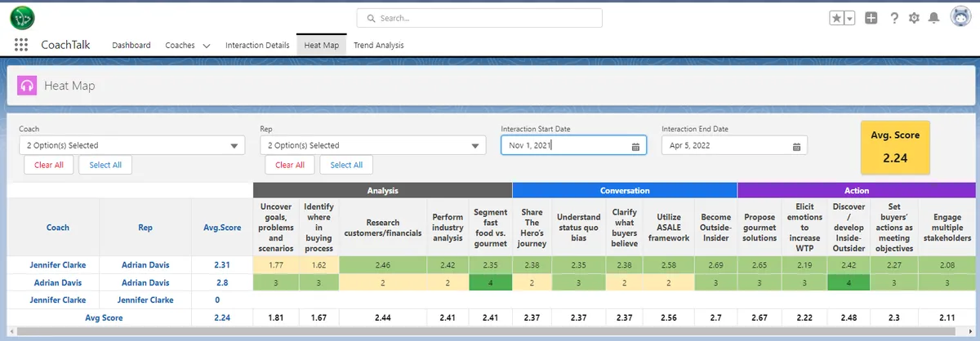
Task: Click the Coach column header
Action: point(57,228)
